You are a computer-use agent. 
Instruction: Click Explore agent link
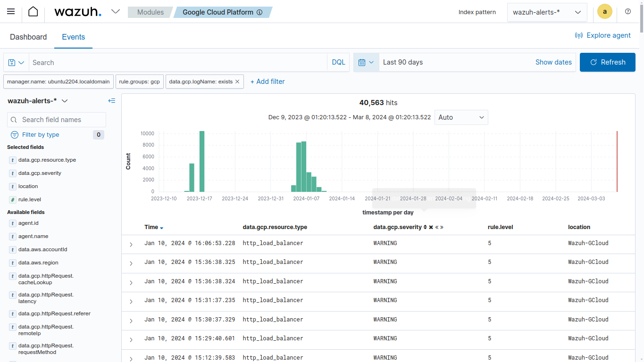click(x=603, y=35)
